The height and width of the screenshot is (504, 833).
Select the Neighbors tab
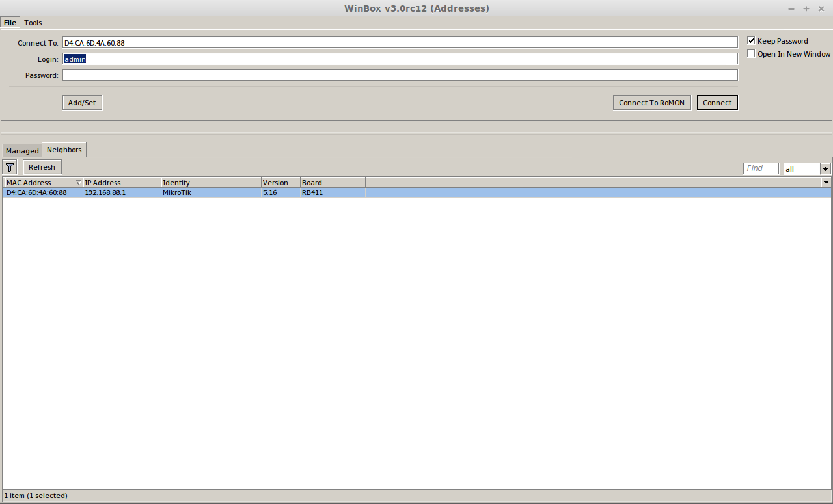64,150
